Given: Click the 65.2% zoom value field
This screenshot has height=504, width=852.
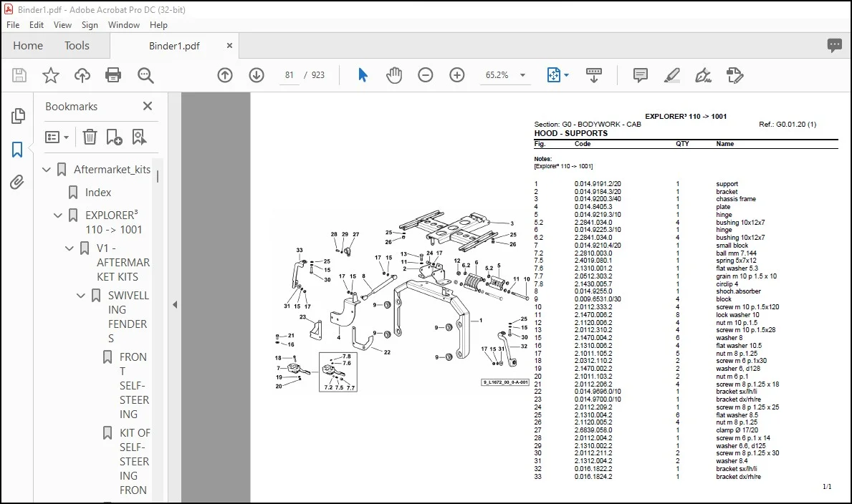Looking at the screenshot, I should click(x=497, y=75).
